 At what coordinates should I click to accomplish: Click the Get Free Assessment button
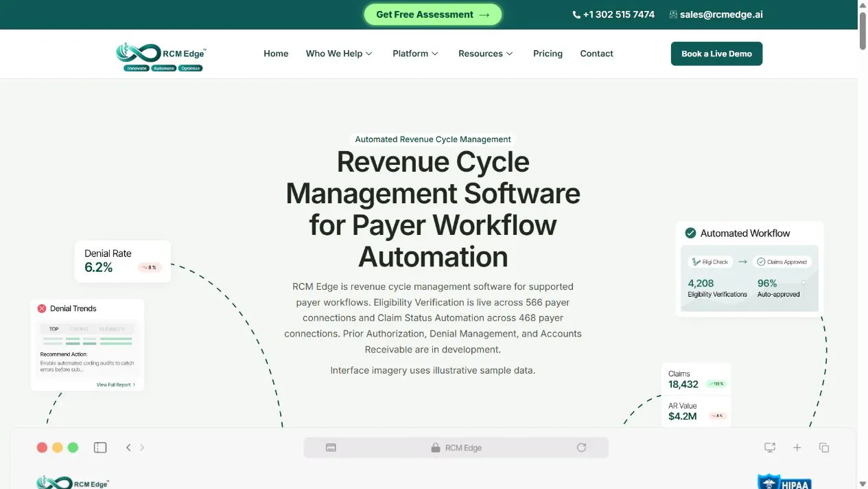pos(433,14)
